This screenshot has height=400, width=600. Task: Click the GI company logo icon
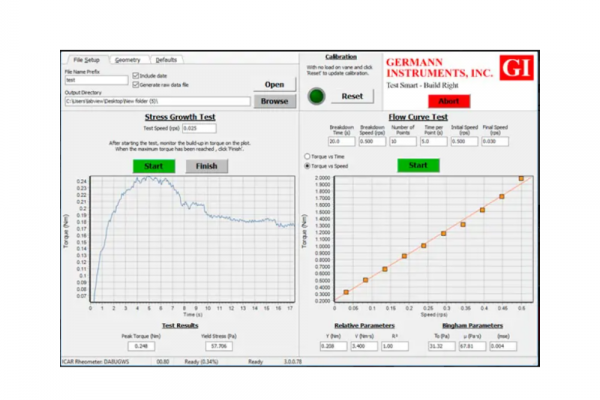tap(514, 69)
